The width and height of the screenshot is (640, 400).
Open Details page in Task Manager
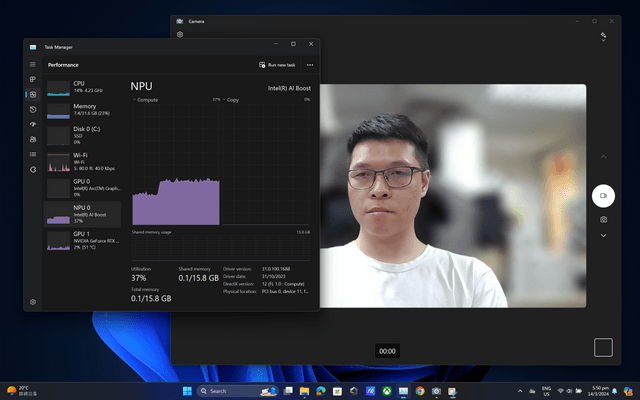33,154
